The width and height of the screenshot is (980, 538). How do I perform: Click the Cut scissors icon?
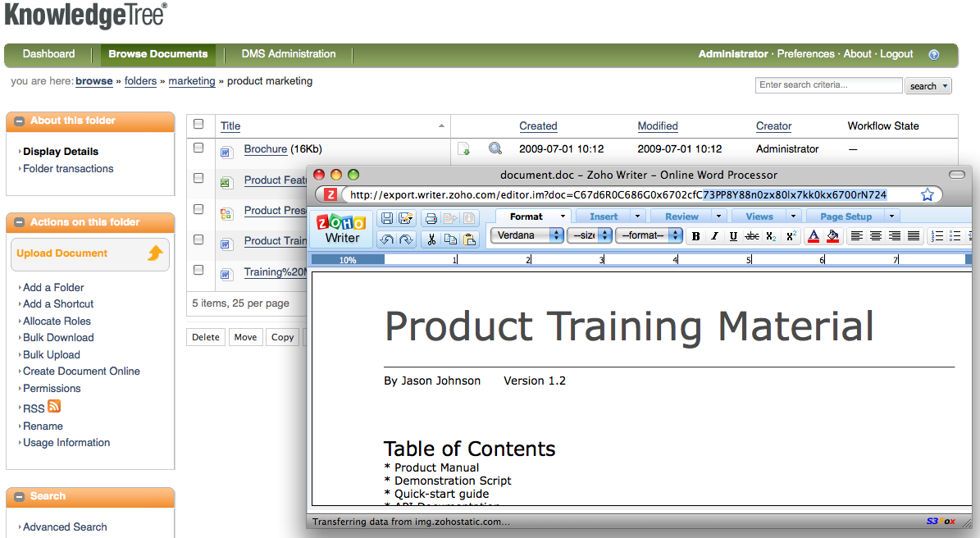(x=431, y=239)
